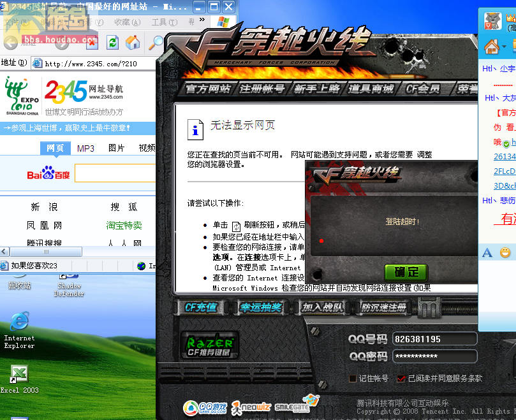Expand the dropdown arrow beside QQ house icon
The height and width of the screenshot is (420, 516).
504,47
